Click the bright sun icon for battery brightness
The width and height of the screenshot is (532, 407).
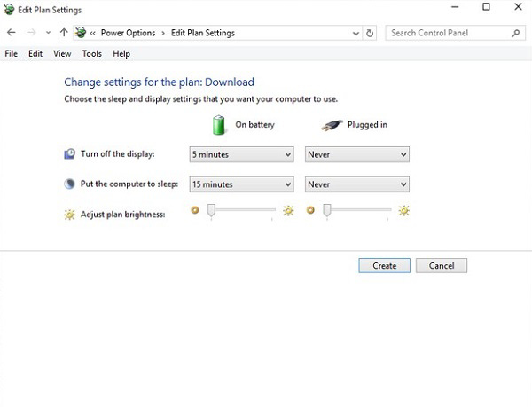click(288, 211)
